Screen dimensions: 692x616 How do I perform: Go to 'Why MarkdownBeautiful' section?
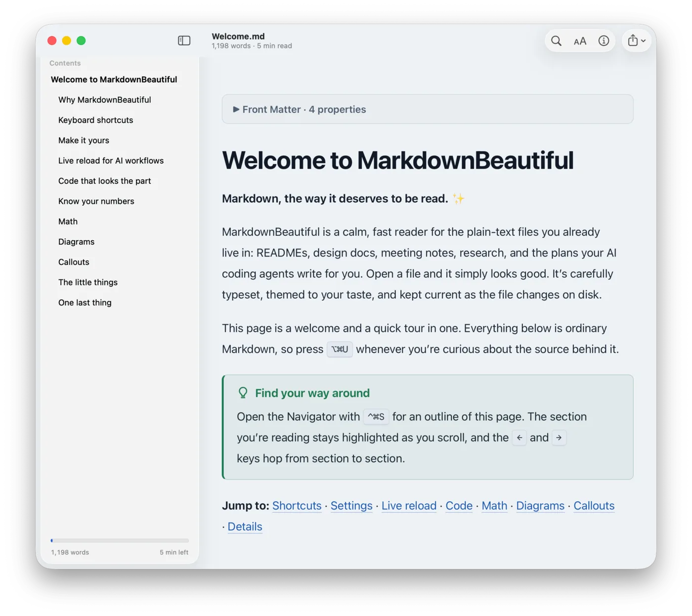coord(105,100)
